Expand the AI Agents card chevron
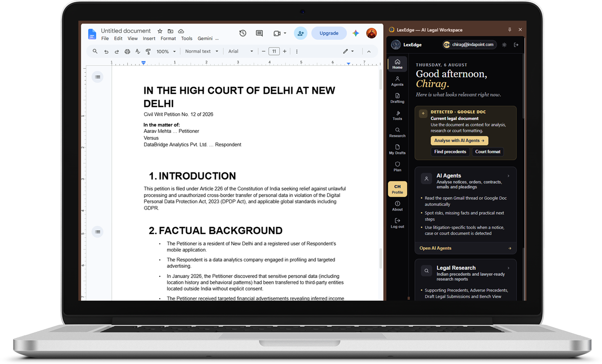This screenshot has width=602, height=364. [x=508, y=176]
